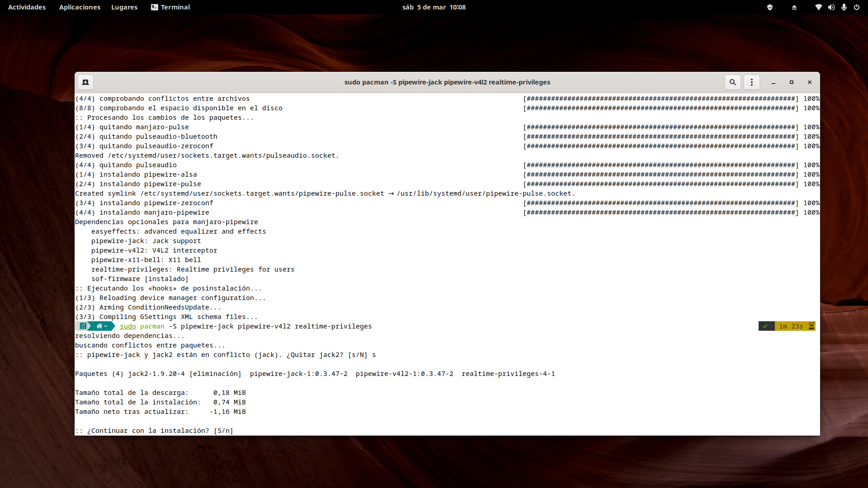
Task: Click the new tab button in terminal header
Action: 85,82
